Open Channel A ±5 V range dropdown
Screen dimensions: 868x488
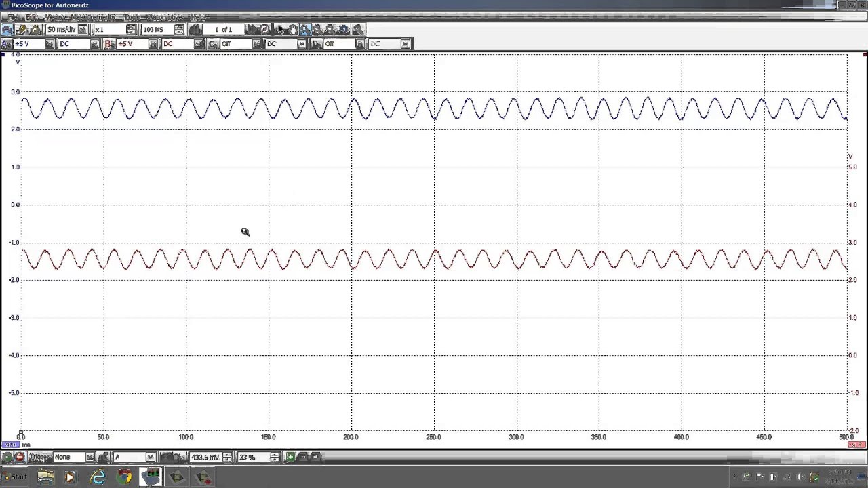click(x=50, y=44)
